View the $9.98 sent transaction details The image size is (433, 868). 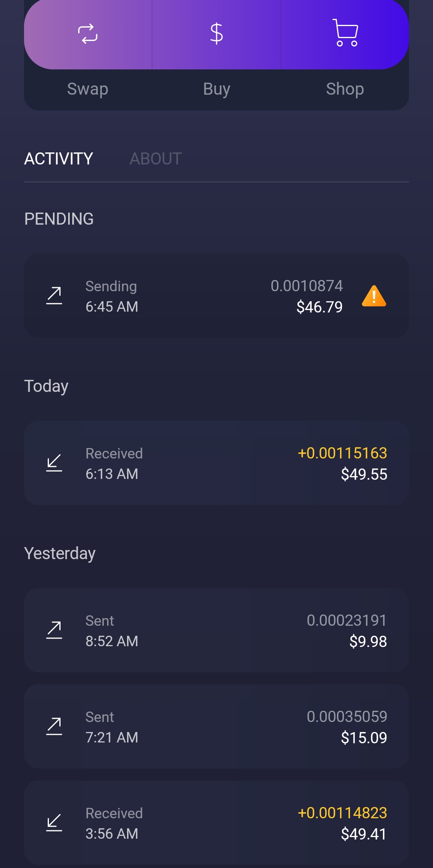[x=216, y=631]
